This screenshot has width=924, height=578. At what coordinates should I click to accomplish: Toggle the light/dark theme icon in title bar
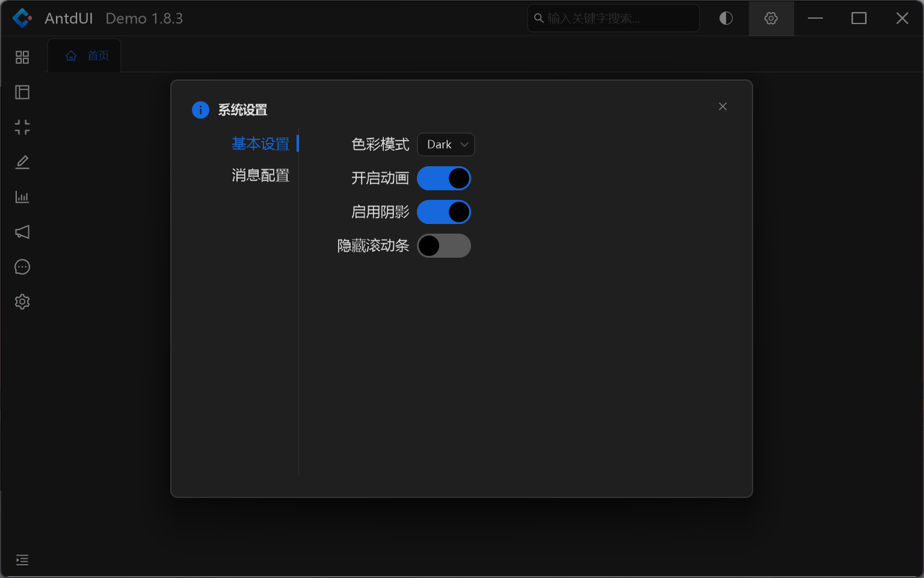pos(726,18)
